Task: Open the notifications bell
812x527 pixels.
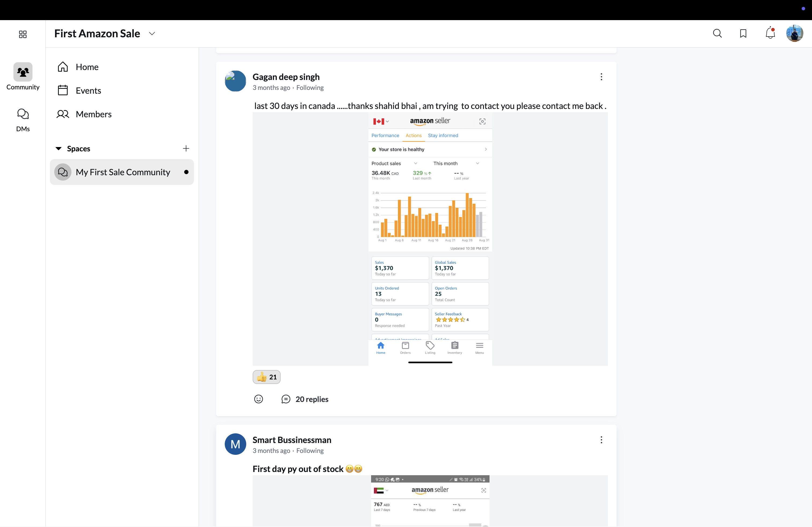Action: click(770, 33)
